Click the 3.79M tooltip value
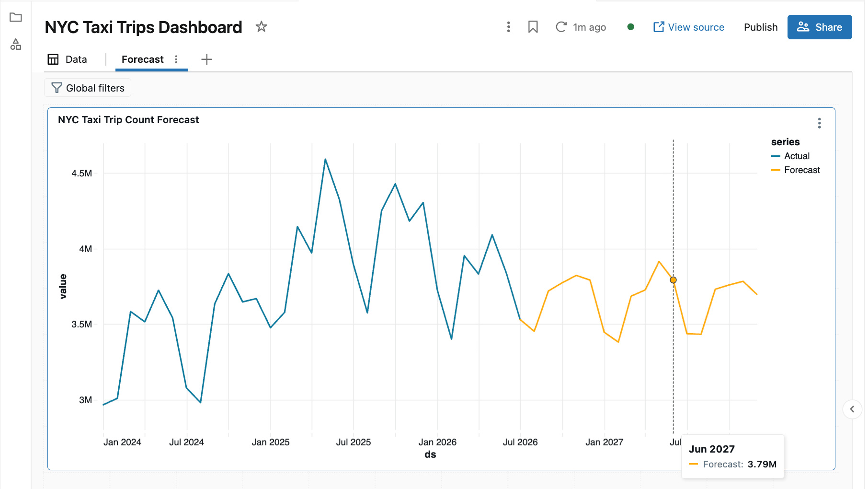 (x=762, y=464)
